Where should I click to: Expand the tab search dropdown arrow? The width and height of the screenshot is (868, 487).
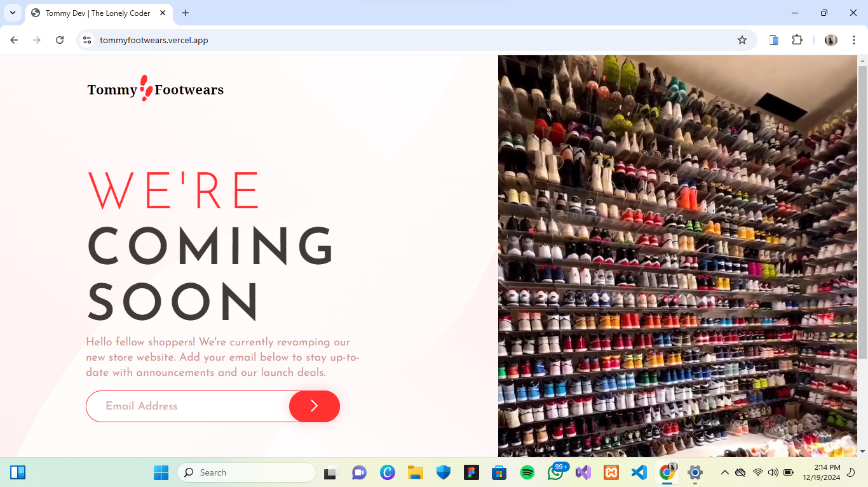pyautogui.click(x=12, y=13)
